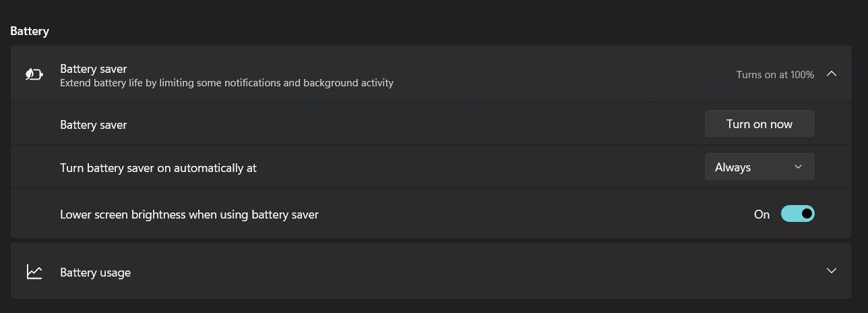Click the word 'now' on the Turn on button
Viewport: 868px width, 313px height.
click(780, 124)
